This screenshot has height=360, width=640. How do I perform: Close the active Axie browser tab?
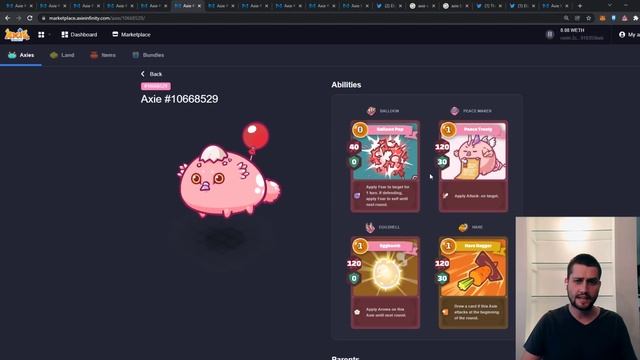tap(199, 6)
